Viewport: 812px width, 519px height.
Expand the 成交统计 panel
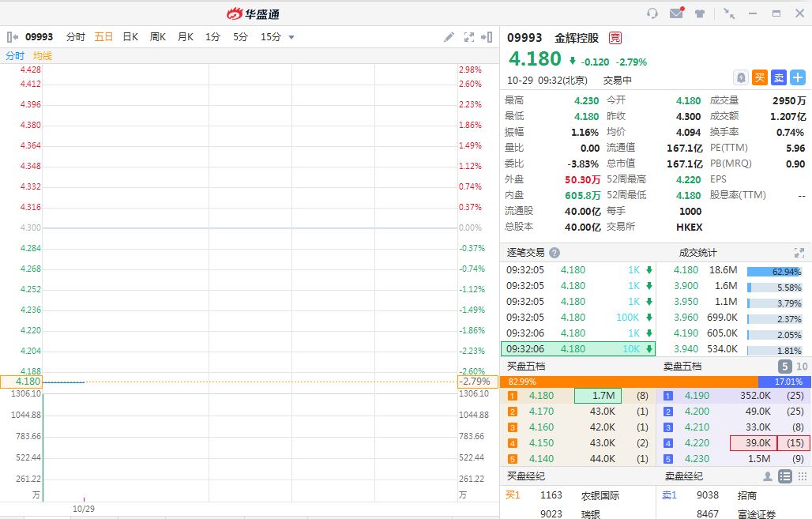pyautogui.click(x=799, y=253)
